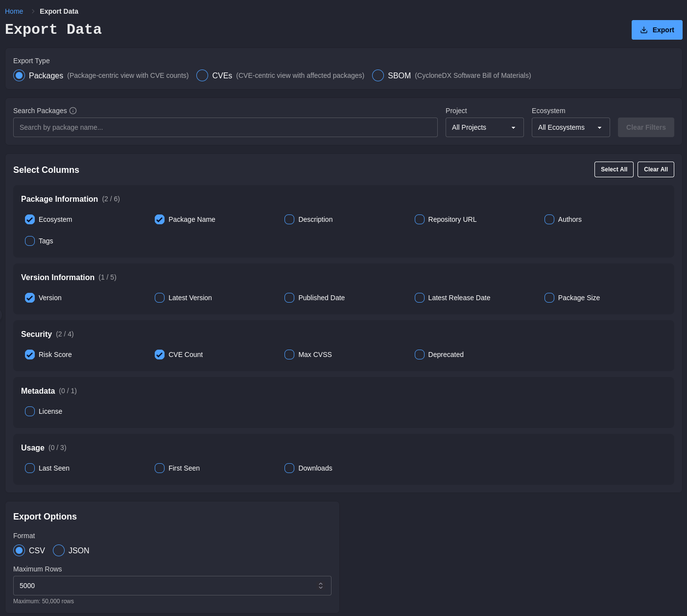
Task: Click Clear All columns button
Action: pyautogui.click(x=656, y=169)
